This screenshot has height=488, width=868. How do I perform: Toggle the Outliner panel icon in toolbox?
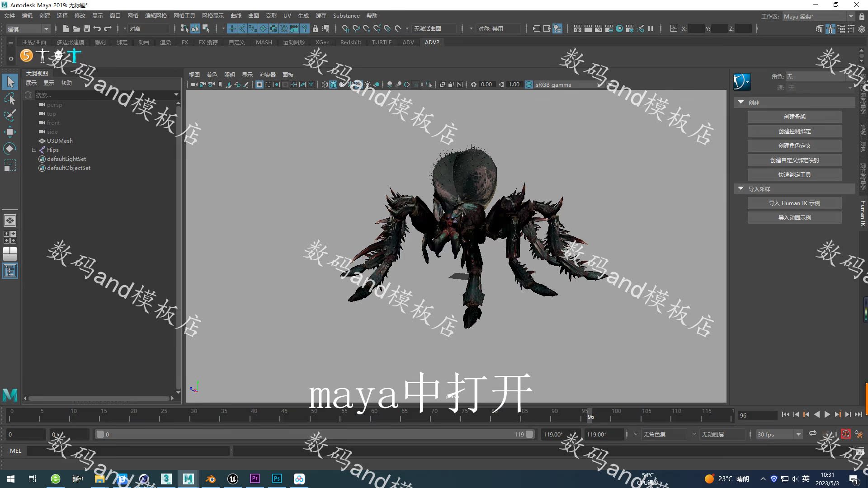10,271
